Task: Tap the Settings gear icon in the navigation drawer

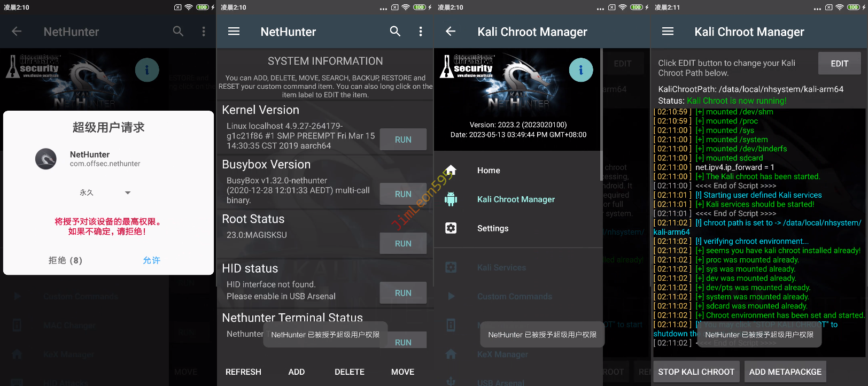Action: tap(451, 228)
